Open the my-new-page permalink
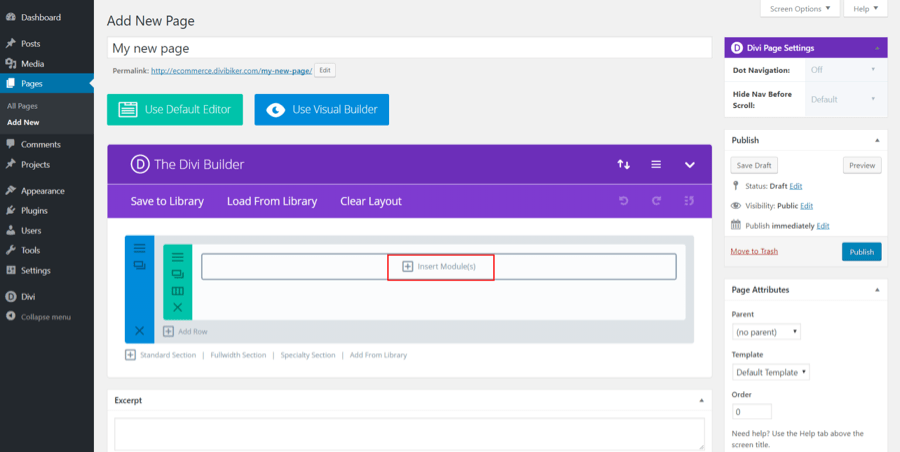 coord(231,71)
